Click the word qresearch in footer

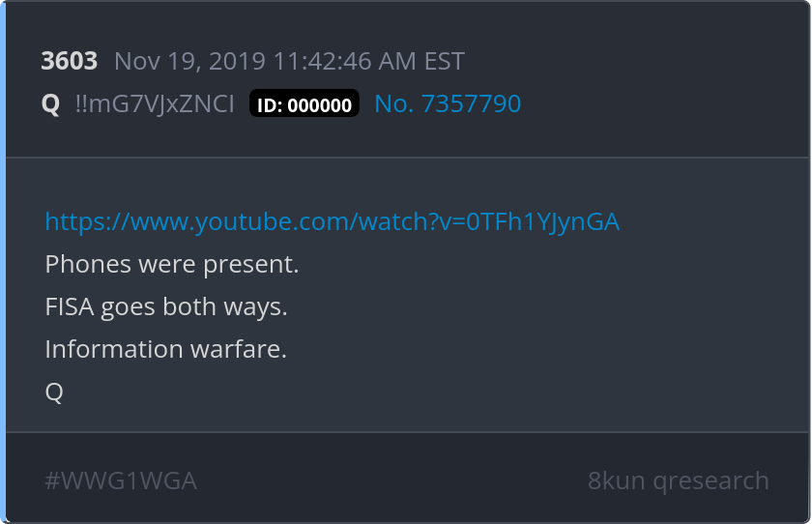click(x=710, y=481)
